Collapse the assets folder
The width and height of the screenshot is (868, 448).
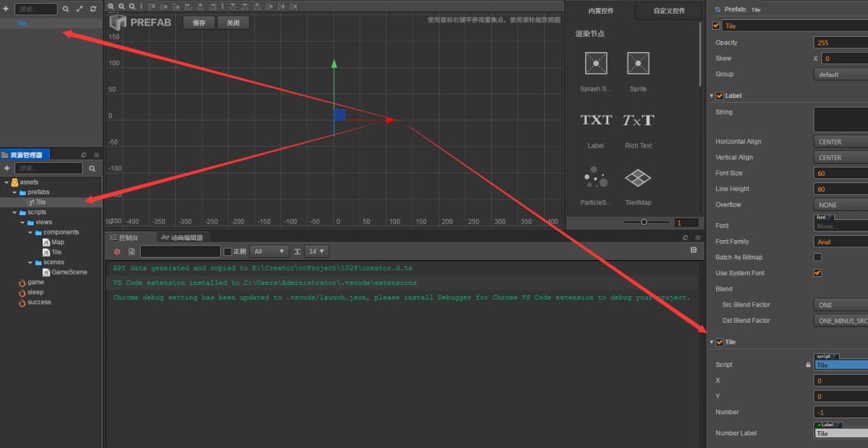[x=6, y=182]
